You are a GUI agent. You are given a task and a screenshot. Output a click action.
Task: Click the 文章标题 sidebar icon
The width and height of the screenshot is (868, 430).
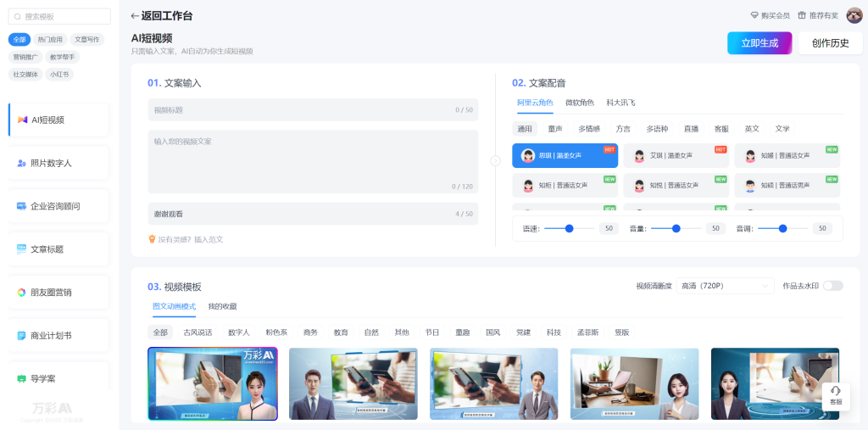21,249
